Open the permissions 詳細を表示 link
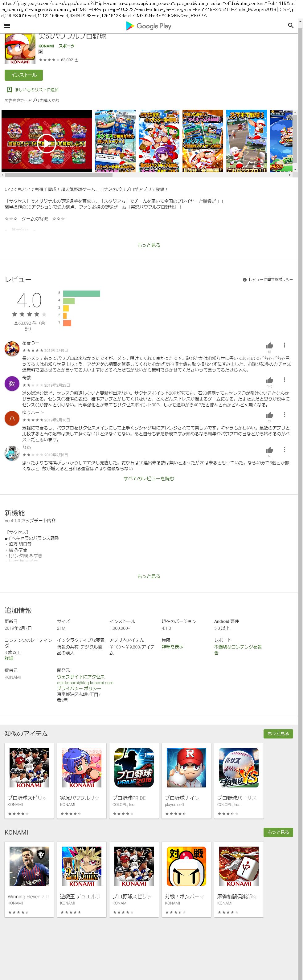The height and width of the screenshot is (980, 303). (x=172, y=646)
